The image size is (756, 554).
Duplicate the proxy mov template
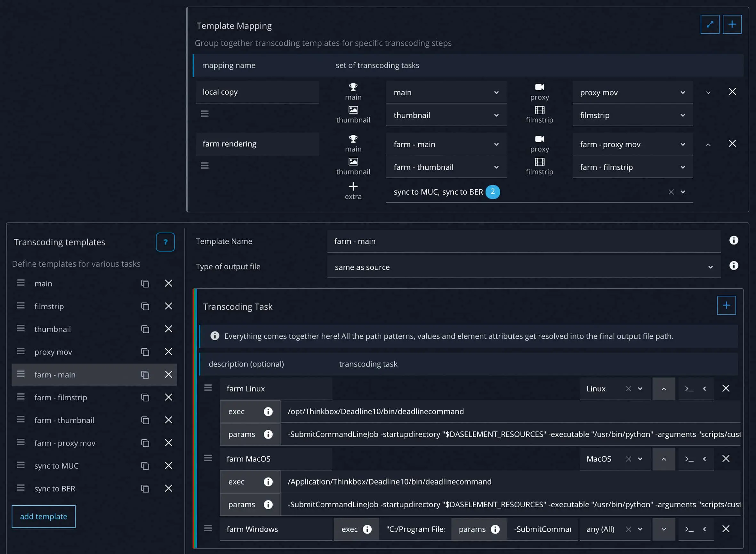145,352
